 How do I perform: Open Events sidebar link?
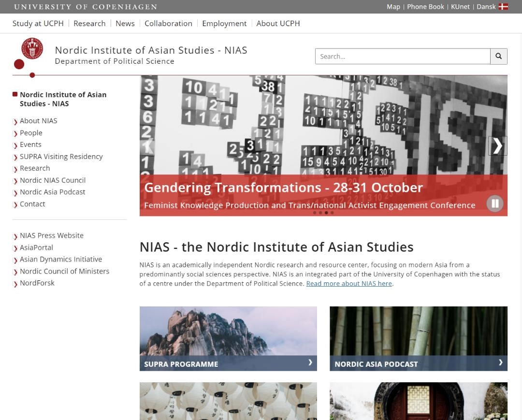30,145
